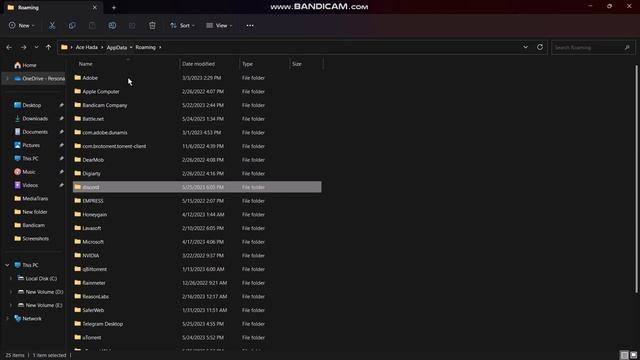Open the New dropdown menu
The height and width of the screenshot is (360, 640).
22,25
